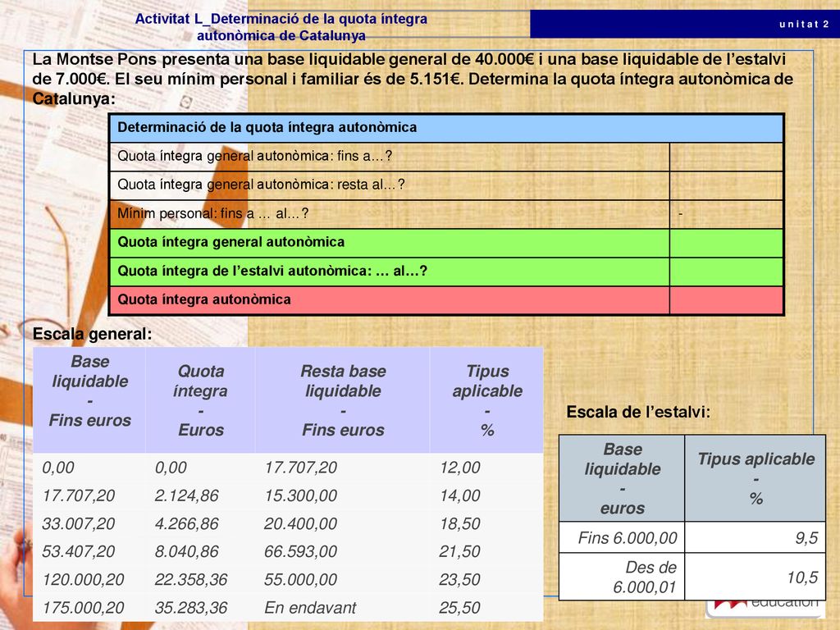Image resolution: width=840 pixels, height=630 pixels.
Task: Click the cell value '120.000,20'
Action: [83, 579]
